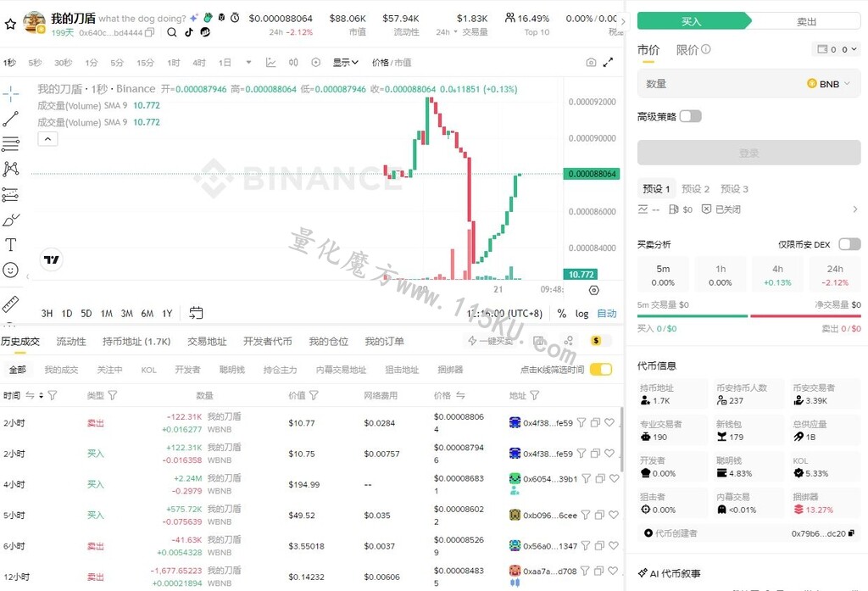Toggle the advanced strategy switch

pos(690,116)
